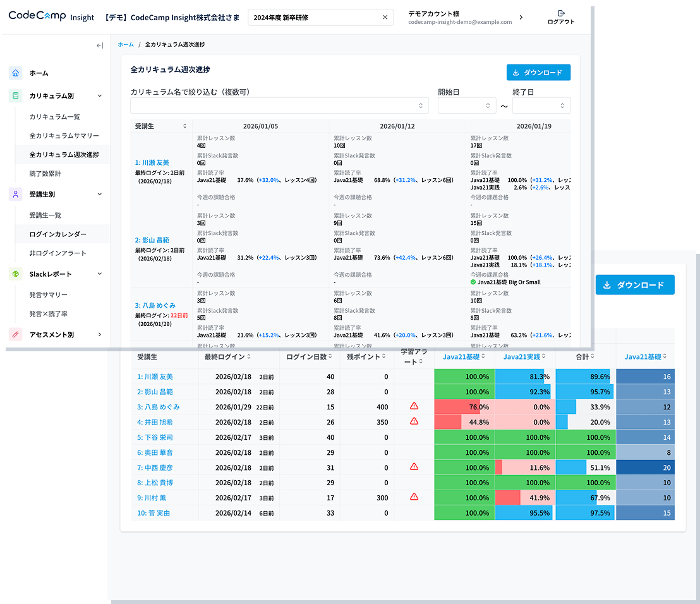The image size is (700, 604).
Task: Click the green curriculum book icon
Action: [x=16, y=95]
